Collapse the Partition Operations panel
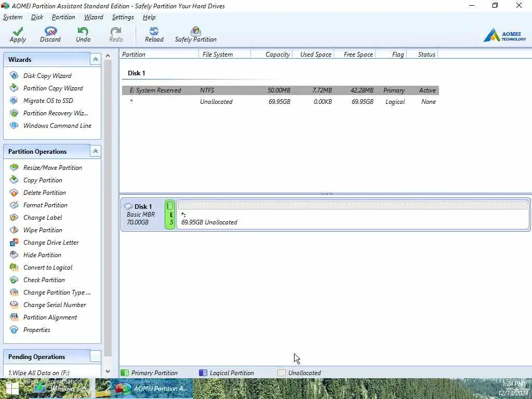Screen dimensions: 532x399 click(x=96, y=151)
